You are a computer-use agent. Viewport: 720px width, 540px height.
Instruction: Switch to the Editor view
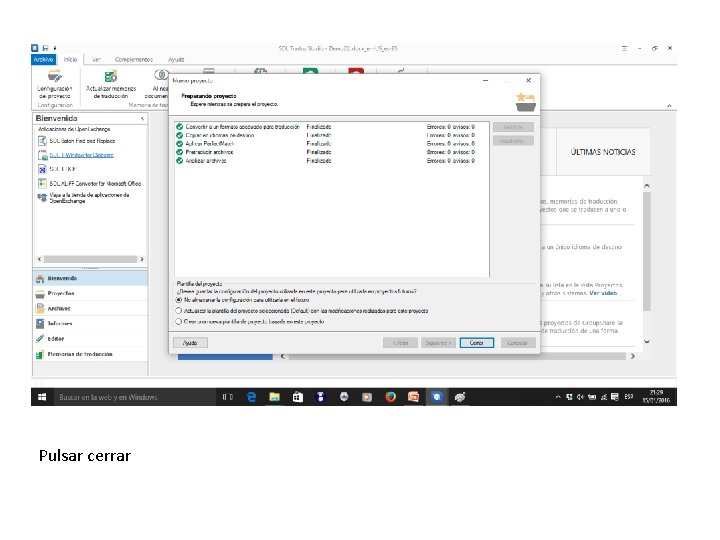point(90,339)
